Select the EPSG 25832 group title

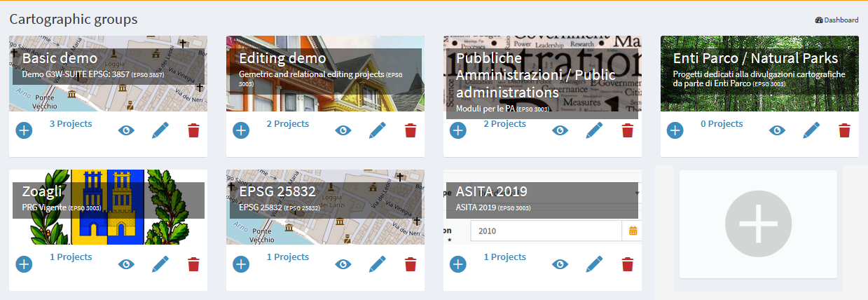click(x=277, y=191)
